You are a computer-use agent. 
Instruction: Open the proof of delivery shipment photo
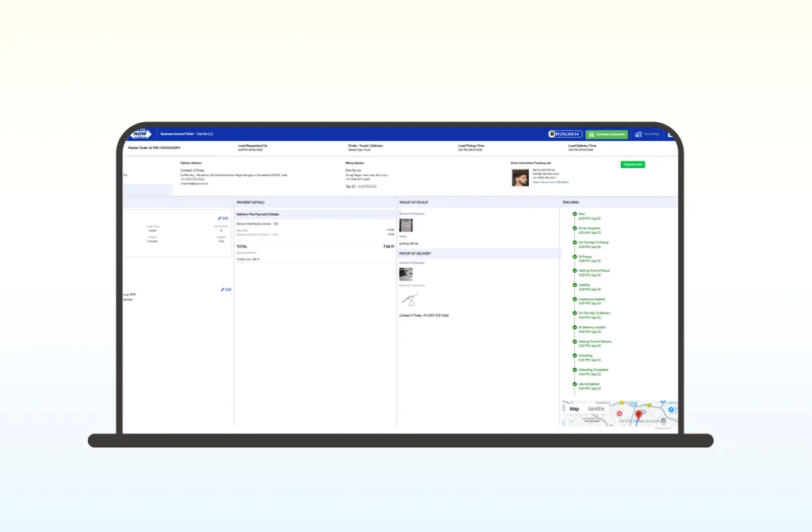pos(405,274)
